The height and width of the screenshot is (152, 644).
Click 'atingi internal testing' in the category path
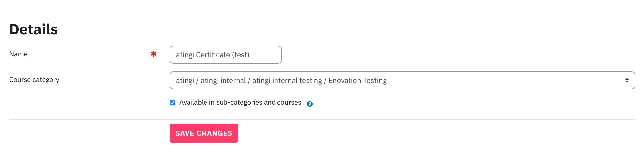(287, 80)
